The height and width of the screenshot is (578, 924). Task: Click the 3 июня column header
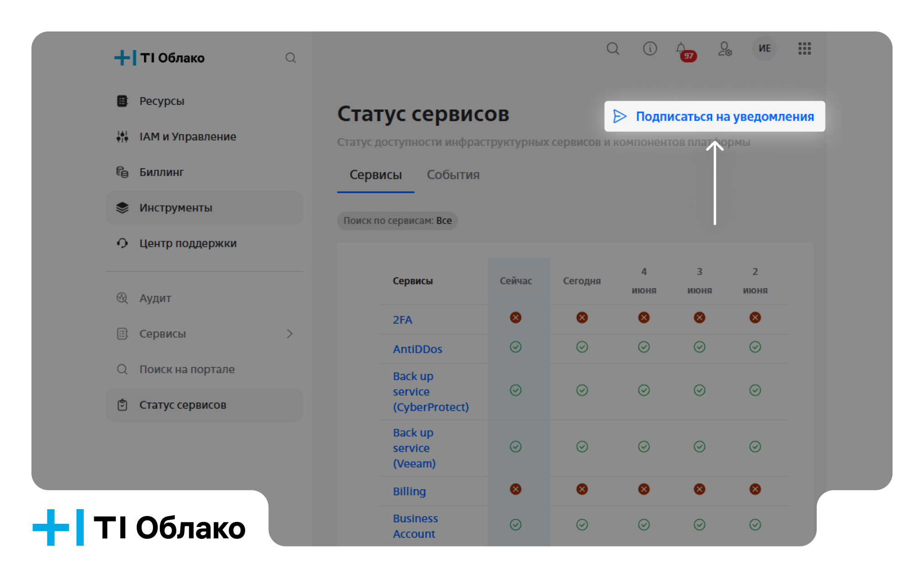click(699, 281)
